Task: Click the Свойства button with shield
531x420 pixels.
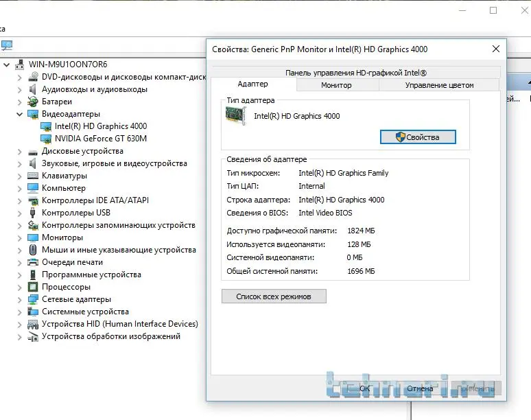Action: pos(418,137)
